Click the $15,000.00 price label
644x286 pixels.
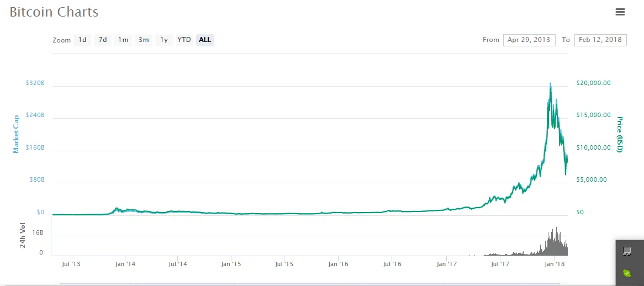[594, 115]
